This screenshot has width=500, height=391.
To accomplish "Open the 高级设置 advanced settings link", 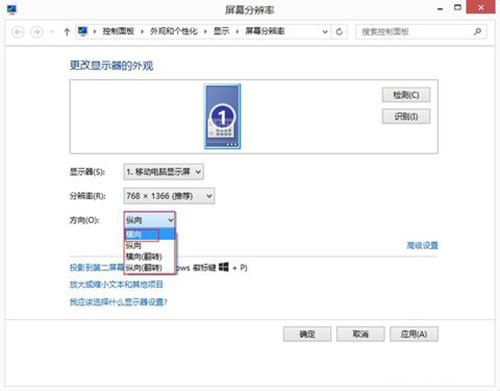I will [x=422, y=246].
